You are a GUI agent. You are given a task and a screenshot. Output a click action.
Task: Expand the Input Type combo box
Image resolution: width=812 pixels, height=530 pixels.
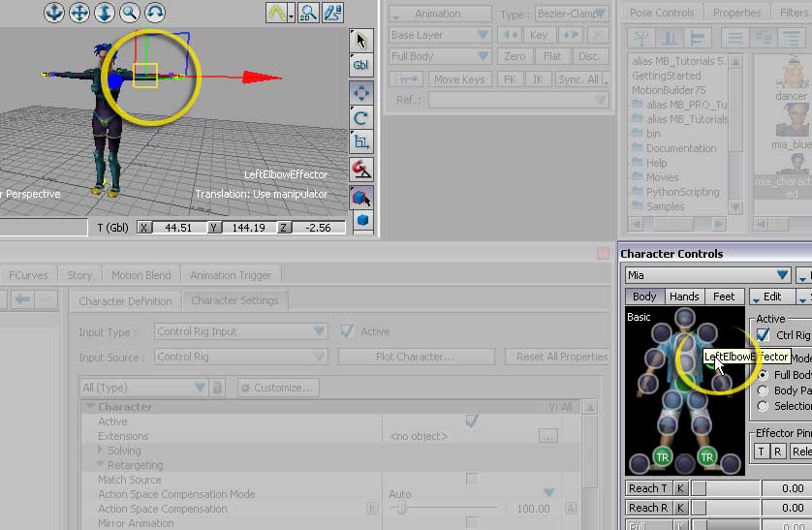click(241, 331)
